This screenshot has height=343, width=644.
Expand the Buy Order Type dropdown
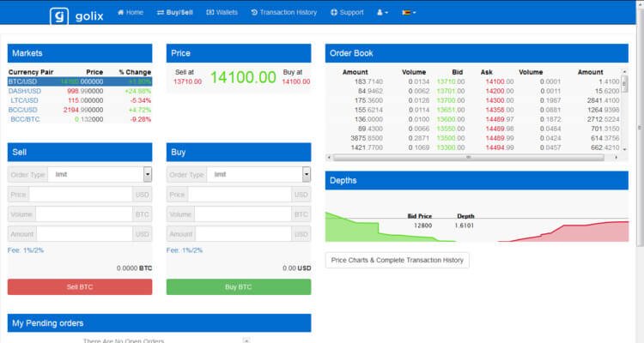tap(307, 174)
